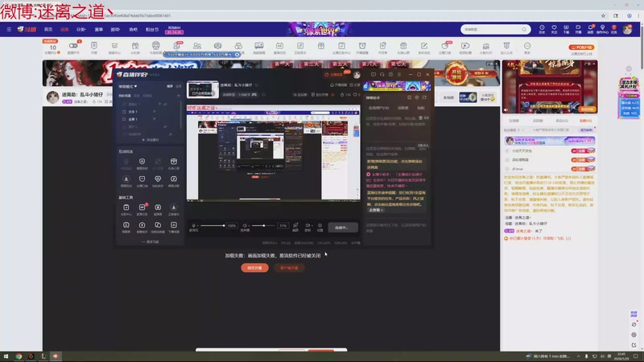Open the 更多 ellipsis toolbar icon

click(527, 47)
